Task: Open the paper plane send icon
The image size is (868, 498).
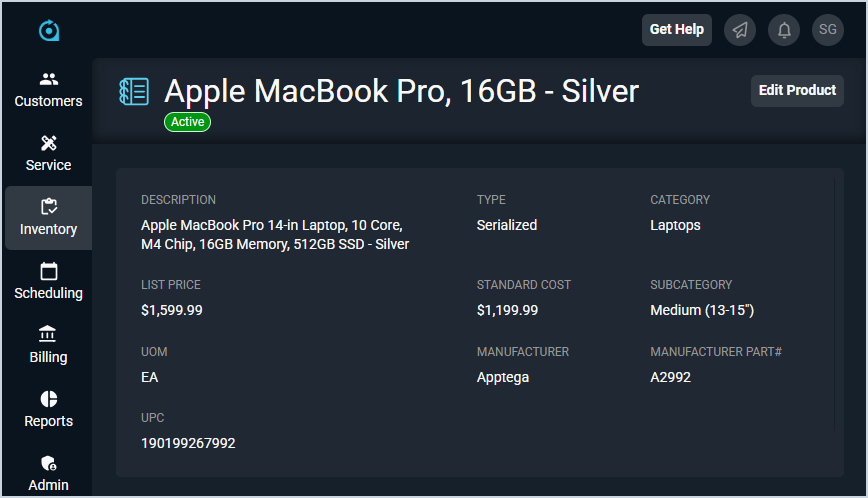Action: (740, 30)
